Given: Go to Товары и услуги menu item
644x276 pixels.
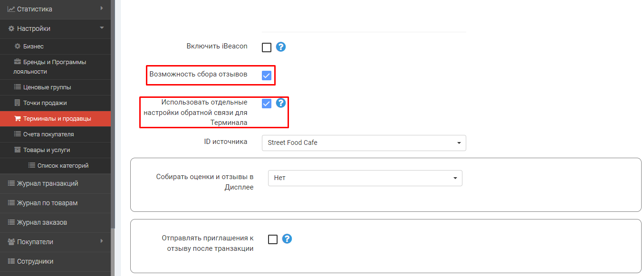Looking at the screenshot, I should (46, 150).
